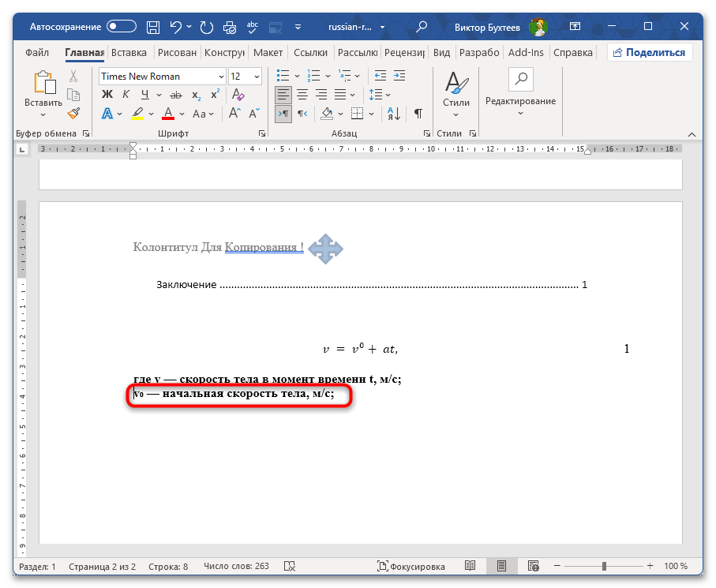Toggle the Автосохранение switch
Screen dimensions: 716x588
point(122,27)
